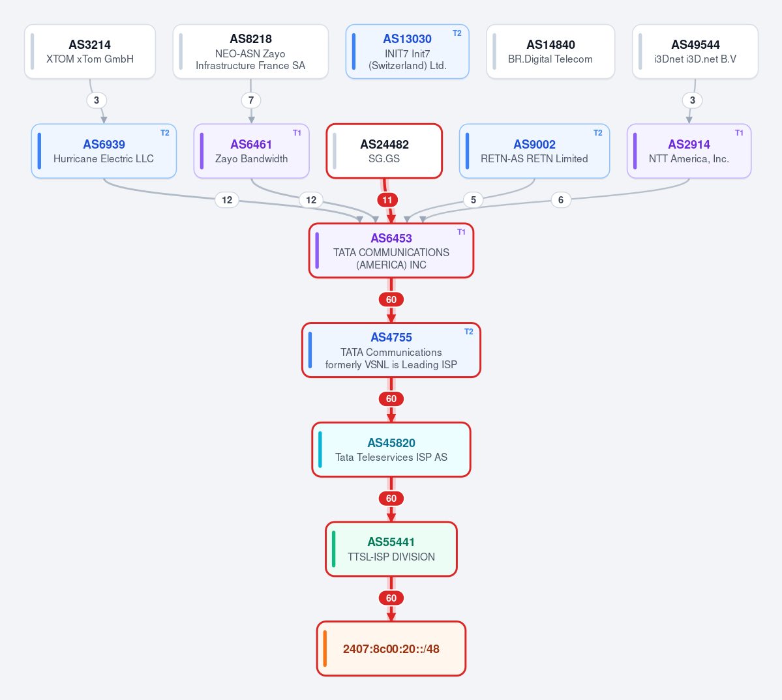This screenshot has height=700, width=782.
Task: Click the red 11 edge label
Action: click(387, 200)
